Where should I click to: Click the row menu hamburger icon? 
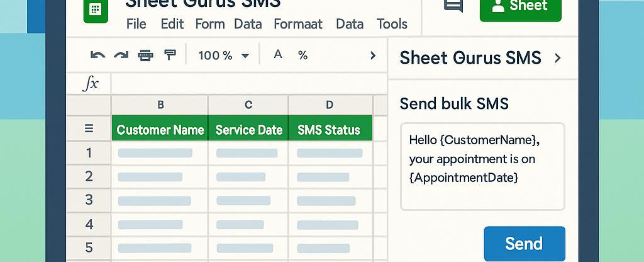[x=89, y=128]
